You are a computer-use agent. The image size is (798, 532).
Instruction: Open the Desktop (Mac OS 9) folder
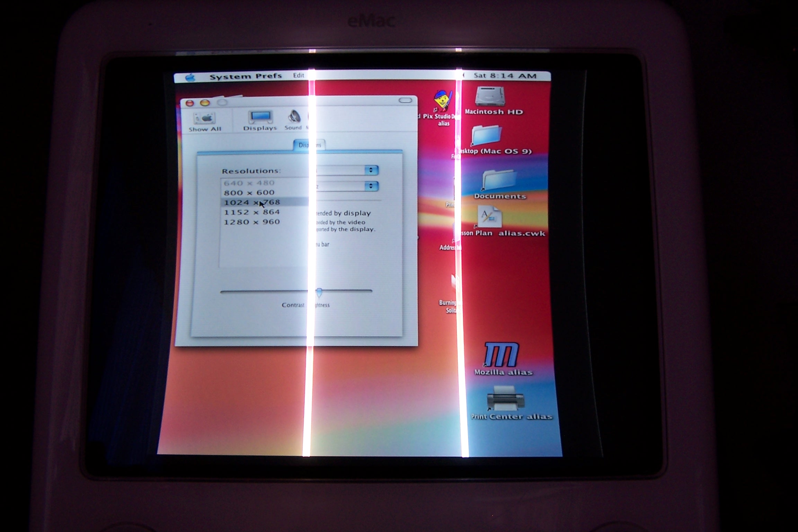click(x=487, y=136)
